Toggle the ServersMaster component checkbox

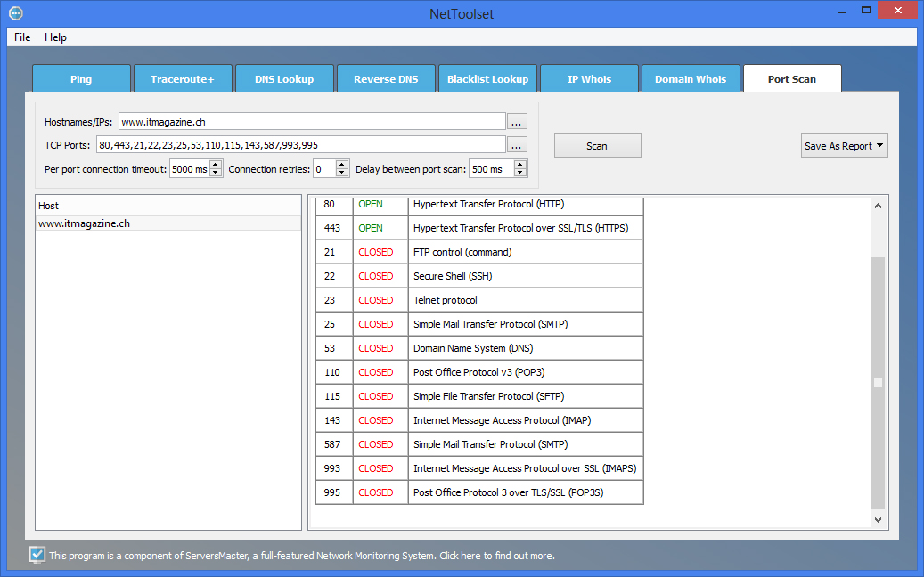pos(37,555)
